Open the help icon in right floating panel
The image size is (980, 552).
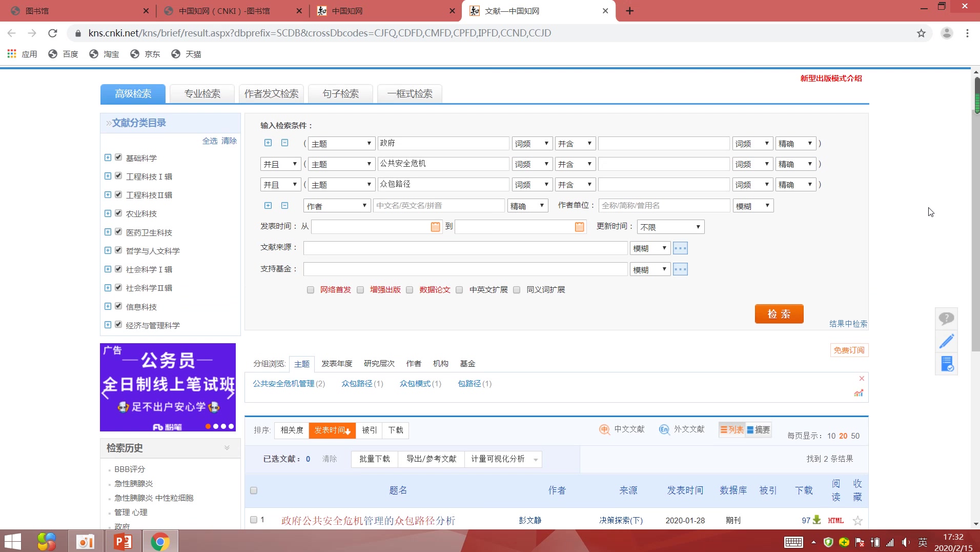(x=946, y=318)
